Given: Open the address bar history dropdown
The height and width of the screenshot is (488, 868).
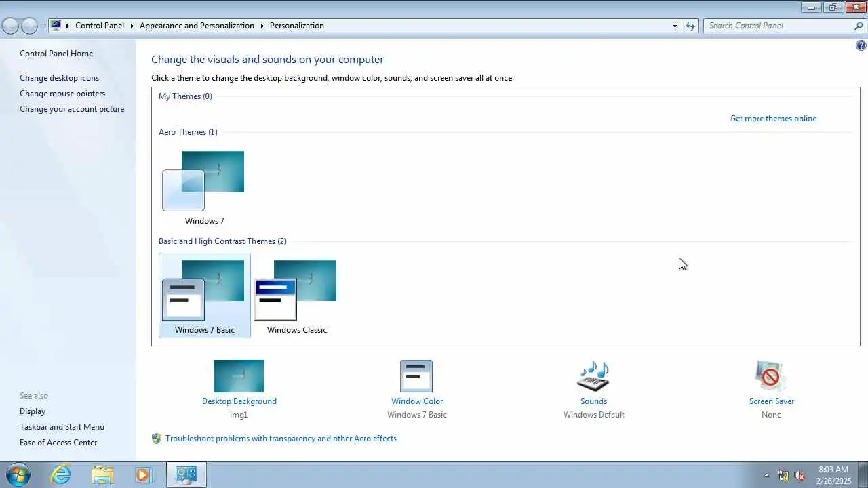Looking at the screenshot, I should tap(675, 26).
